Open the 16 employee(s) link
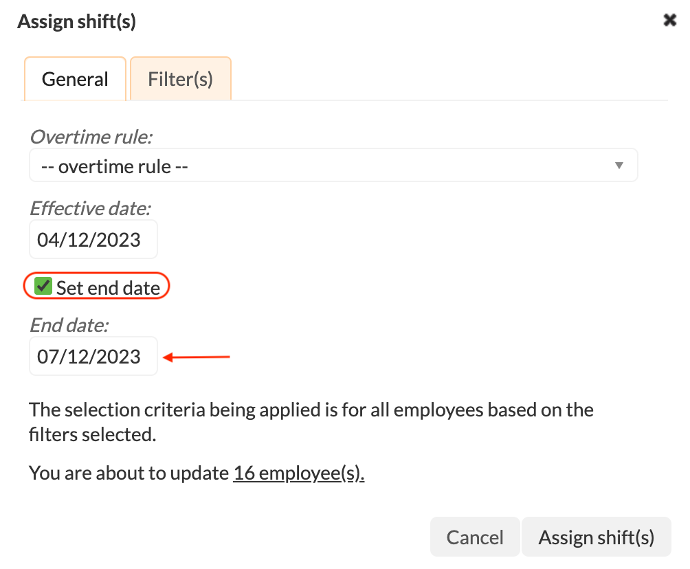This screenshot has width=690, height=569. pyautogui.click(x=298, y=473)
